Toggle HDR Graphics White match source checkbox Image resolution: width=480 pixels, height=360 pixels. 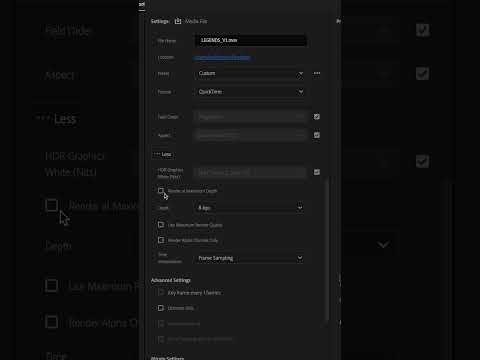317,172
